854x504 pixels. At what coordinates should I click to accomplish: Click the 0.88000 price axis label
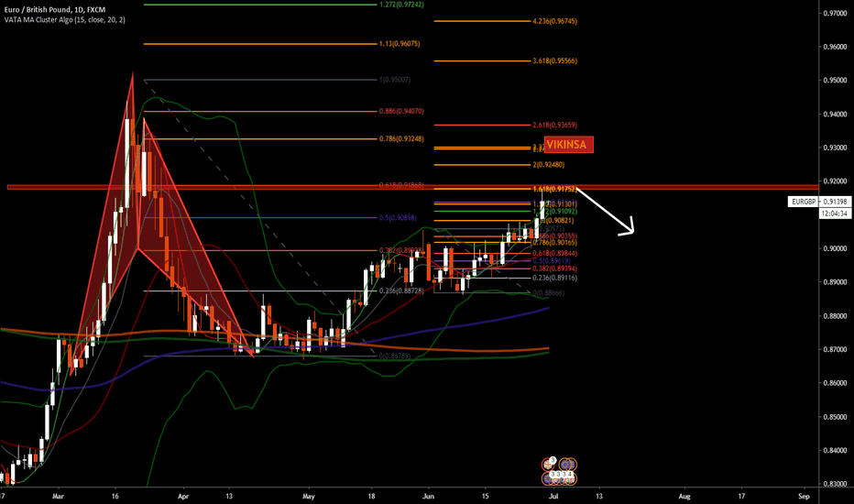tap(835, 316)
